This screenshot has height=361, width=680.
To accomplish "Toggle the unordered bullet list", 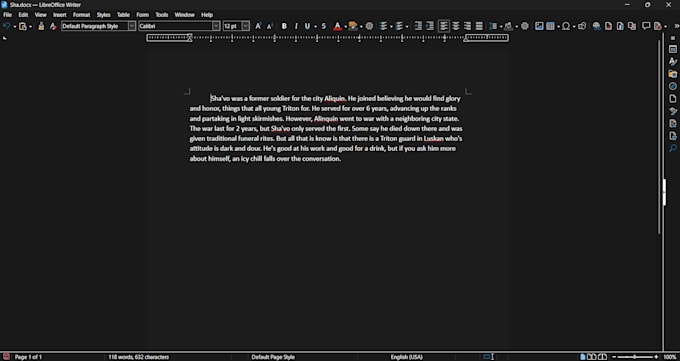I will click(383, 26).
